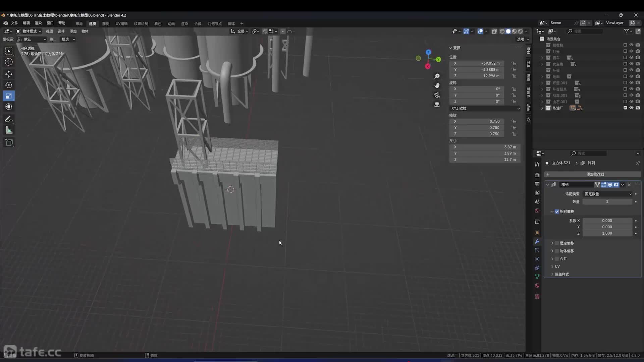The image size is (644, 362).
Task: Click the pan view hand icon
Action: pyautogui.click(x=437, y=86)
